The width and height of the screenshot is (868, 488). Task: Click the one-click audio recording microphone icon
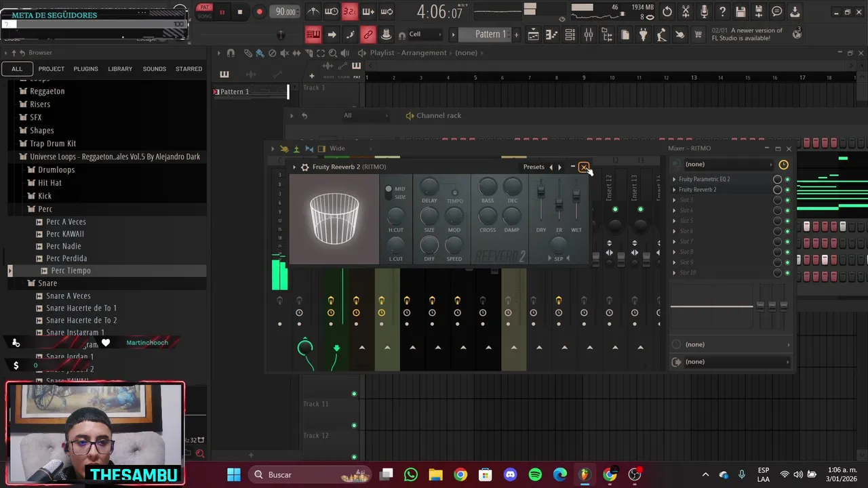click(704, 12)
